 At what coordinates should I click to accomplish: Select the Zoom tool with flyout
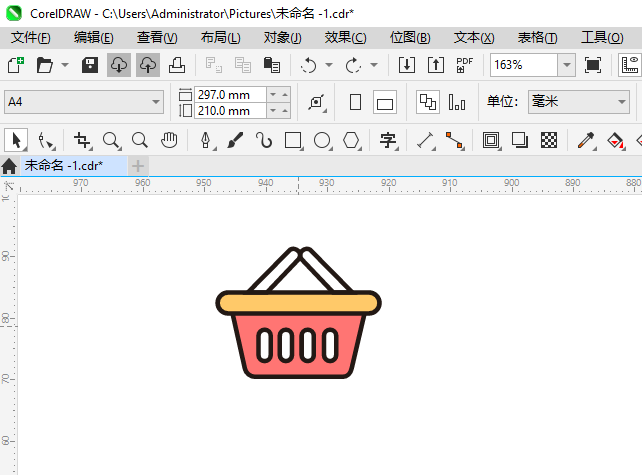tap(111, 140)
